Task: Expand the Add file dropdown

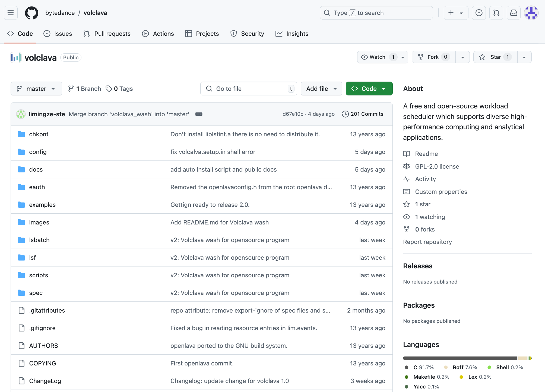Action: pos(321,89)
